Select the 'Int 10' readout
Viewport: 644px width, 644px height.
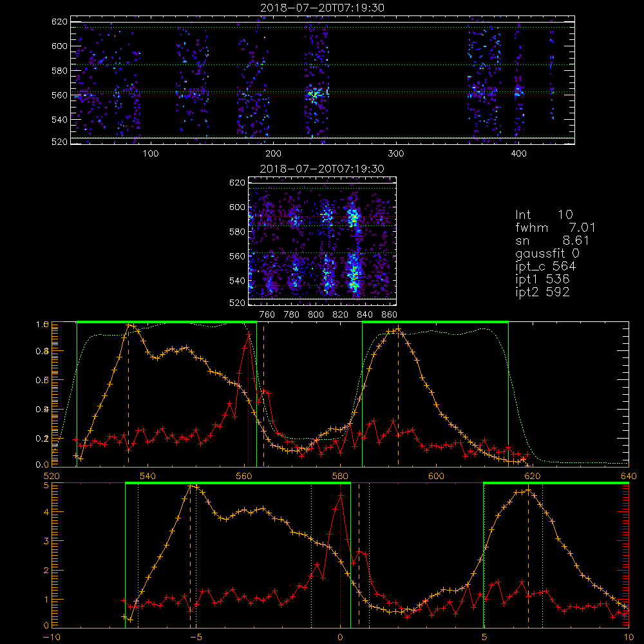click(x=544, y=214)
